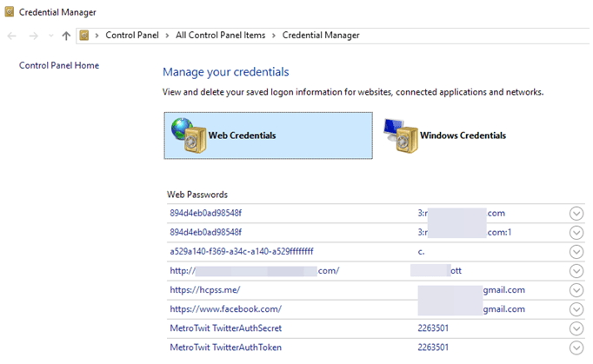
Task: Click gmail.com username in facebook row
Action: 503,309
